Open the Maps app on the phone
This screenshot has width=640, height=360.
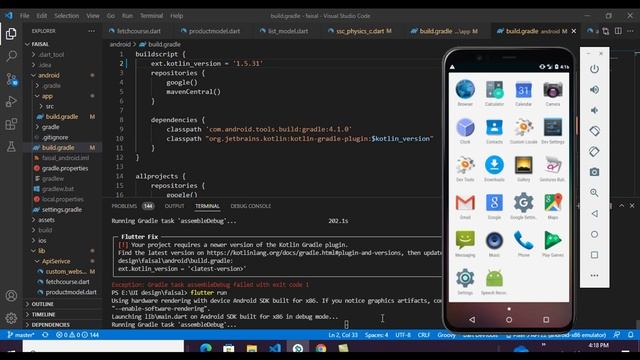tap(553, 205)
